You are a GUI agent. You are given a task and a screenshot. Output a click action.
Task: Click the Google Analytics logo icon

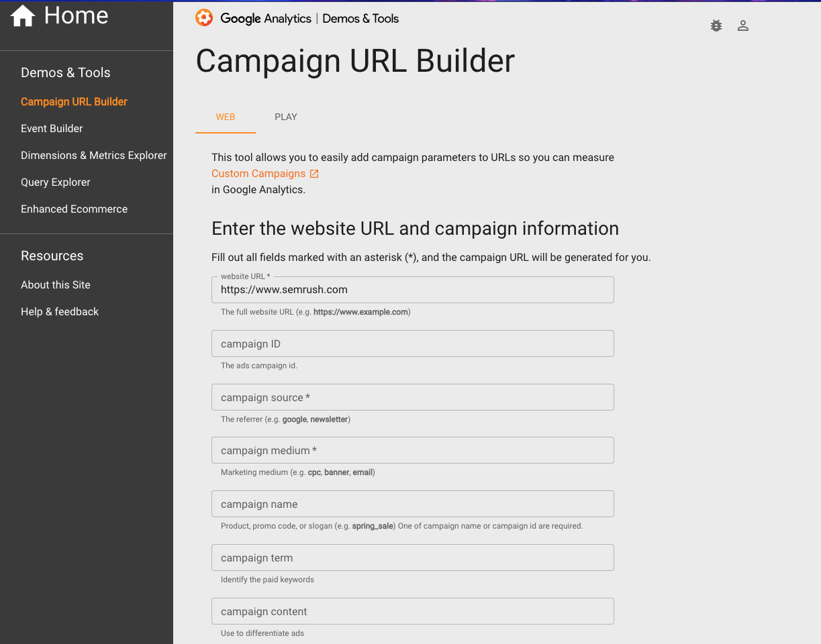pos(204,18)
